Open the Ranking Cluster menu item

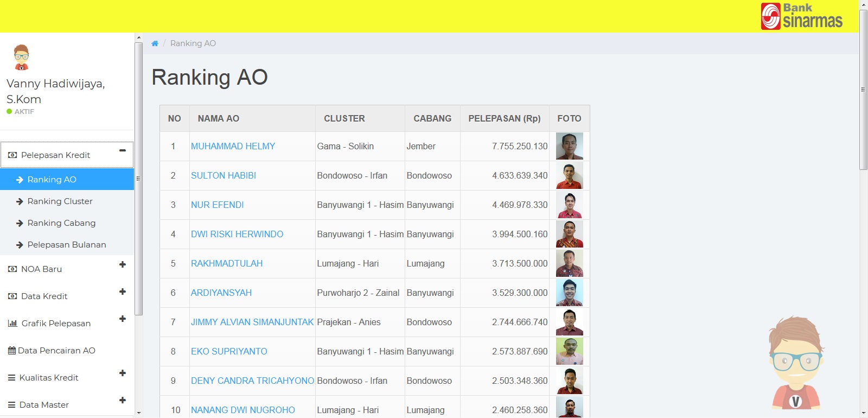(x=60, y=201)
